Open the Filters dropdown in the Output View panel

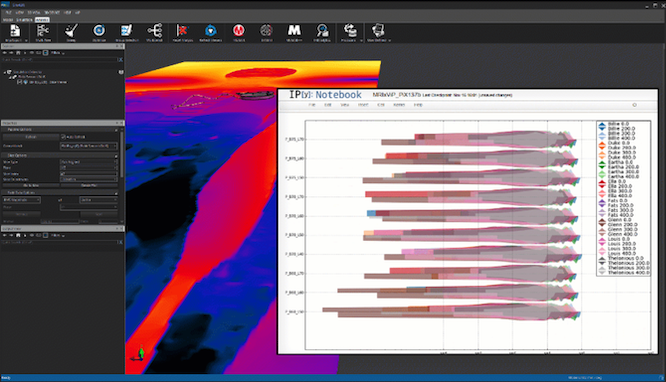(x=57, y=235)
